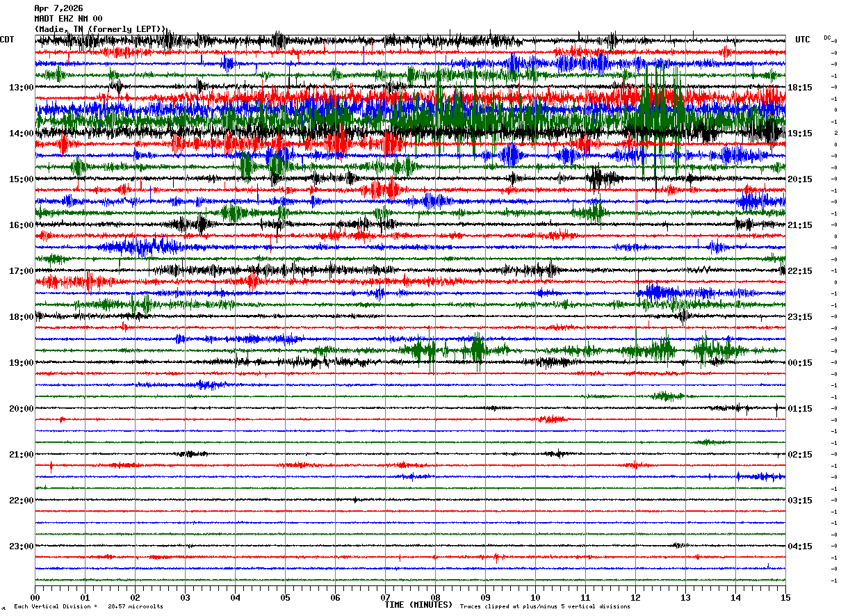Click the DC column header
841x616 pixels.
(827, 38)
